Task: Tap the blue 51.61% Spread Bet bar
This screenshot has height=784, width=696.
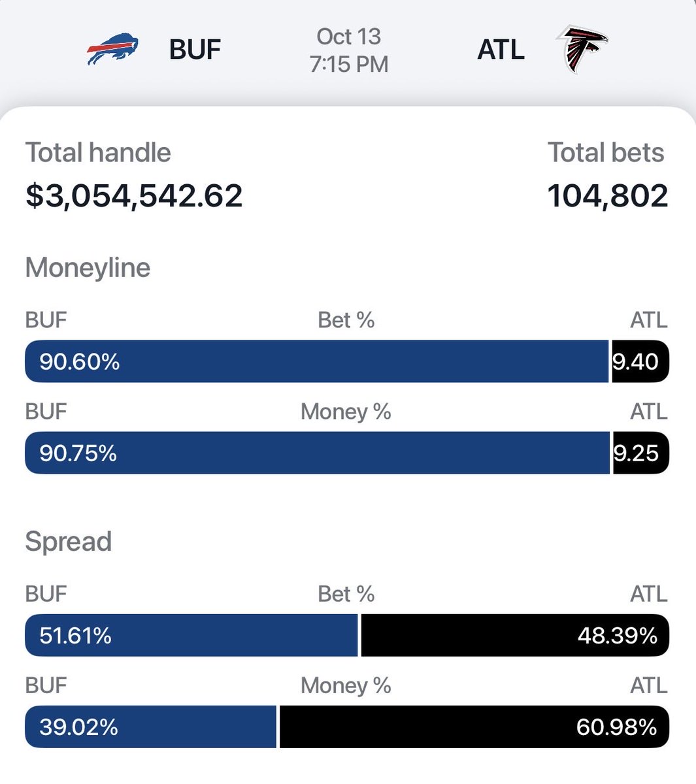Action: [x=191, y=635]
